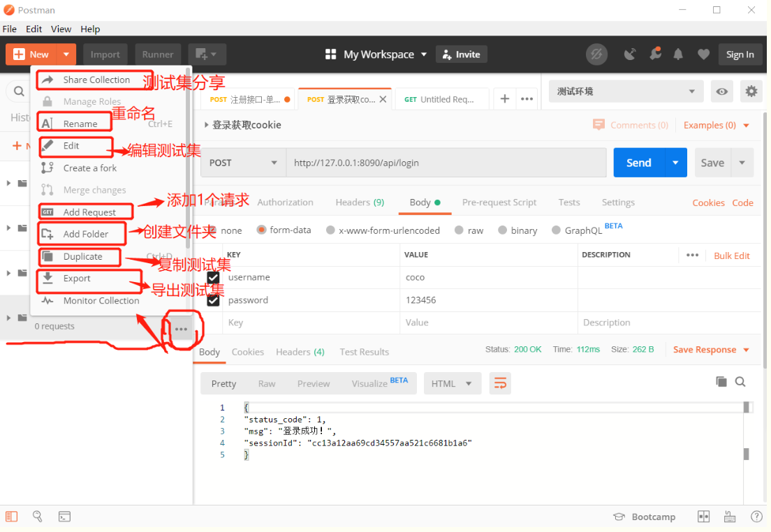Open the manage environments gear icon
This screenshot has width=771, height=532.
click(751, 91)
